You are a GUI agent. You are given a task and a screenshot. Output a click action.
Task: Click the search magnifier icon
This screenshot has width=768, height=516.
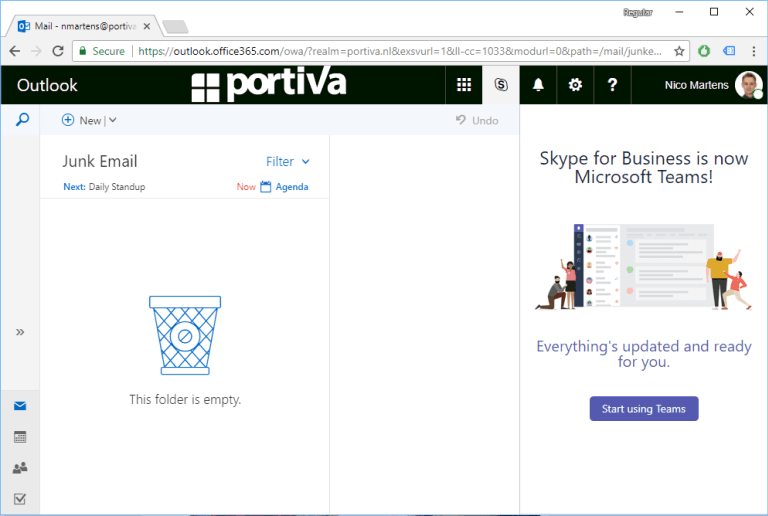(22, 119)
